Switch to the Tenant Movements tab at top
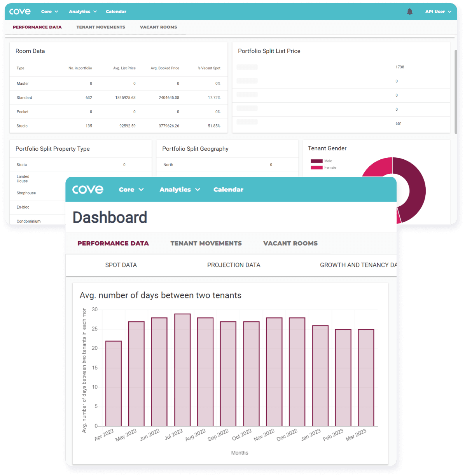465x476 pixels. click(101, 27)
